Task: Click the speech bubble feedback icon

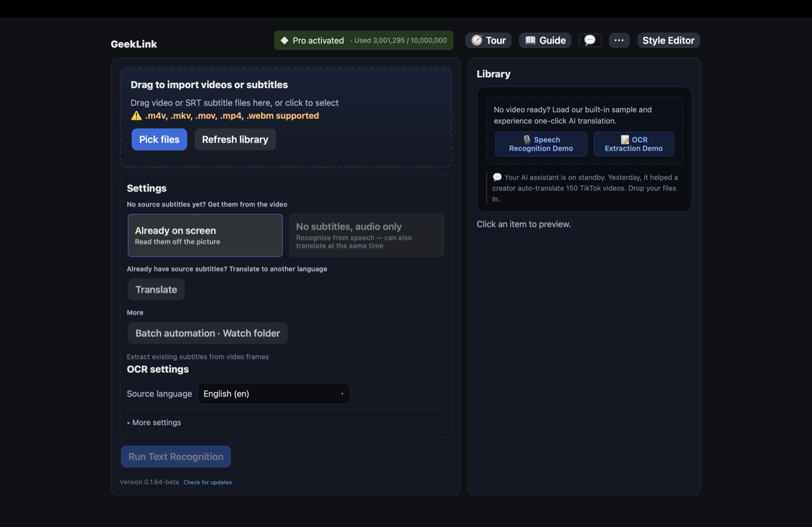Action: click(590, 40)
